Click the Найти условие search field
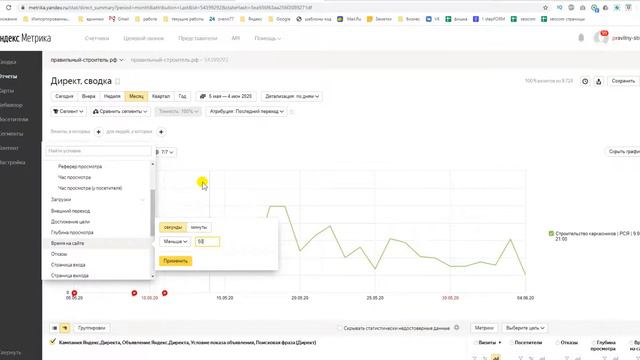Screen dimensions: 640x360 click(98, 151)
